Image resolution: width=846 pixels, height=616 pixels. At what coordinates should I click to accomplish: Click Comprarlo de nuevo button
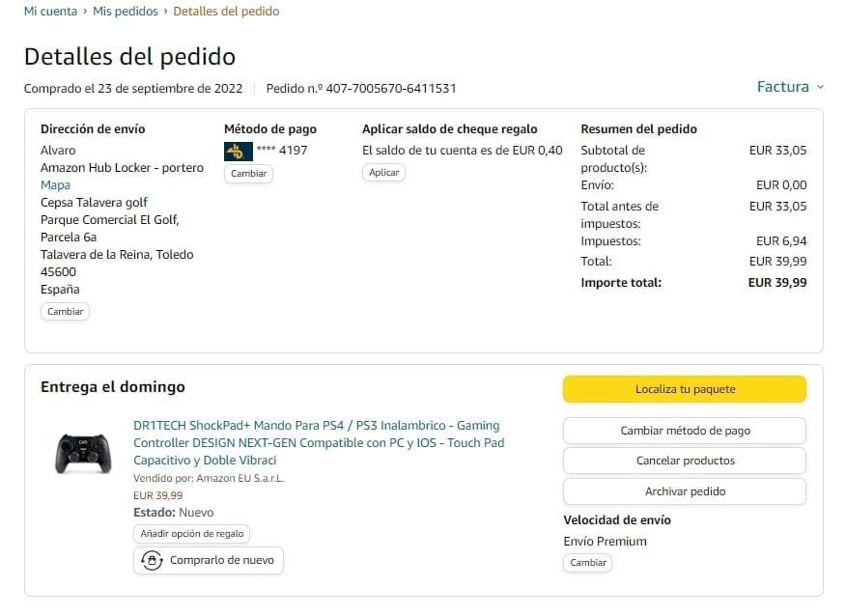[209, 560]
